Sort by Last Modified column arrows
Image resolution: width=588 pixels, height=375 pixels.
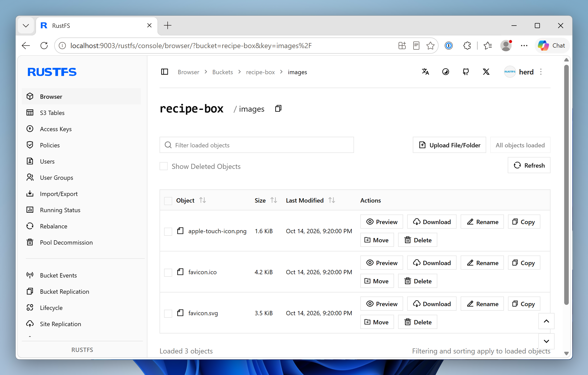coord(332,200)
